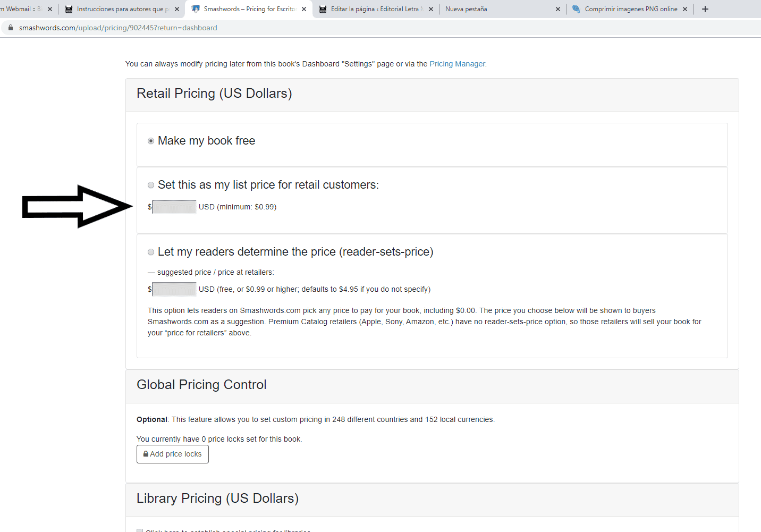Viewport: 761px width, 532px height.
Task: Open the Pricing Manager link
Action: pyautogui.click(x=457, y=64)
